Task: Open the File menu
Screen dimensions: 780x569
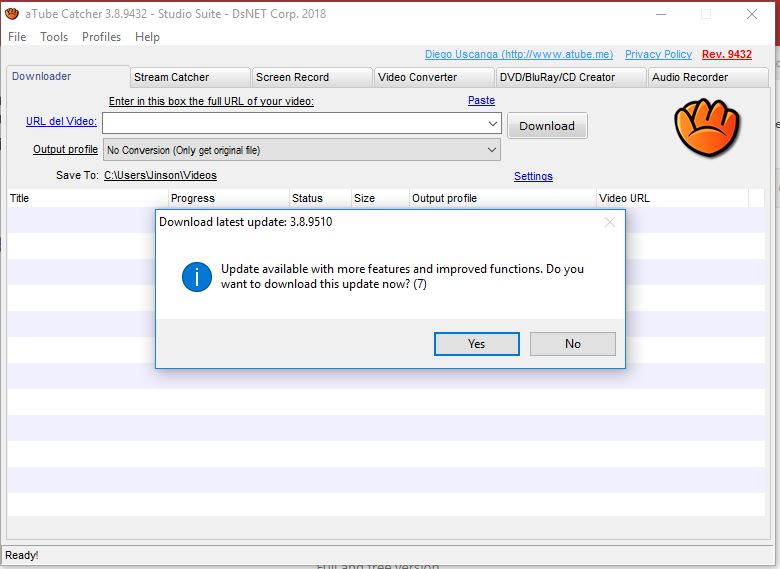Action: pos(17,37)
